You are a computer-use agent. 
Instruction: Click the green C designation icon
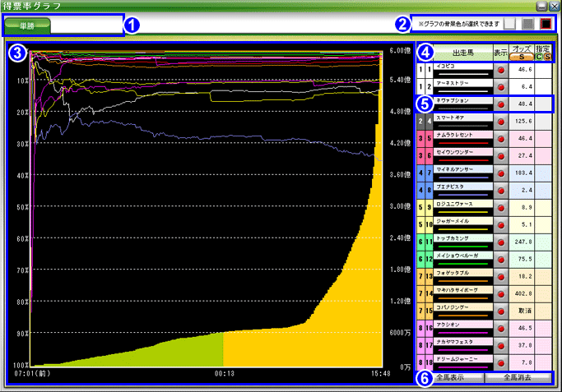539,57
